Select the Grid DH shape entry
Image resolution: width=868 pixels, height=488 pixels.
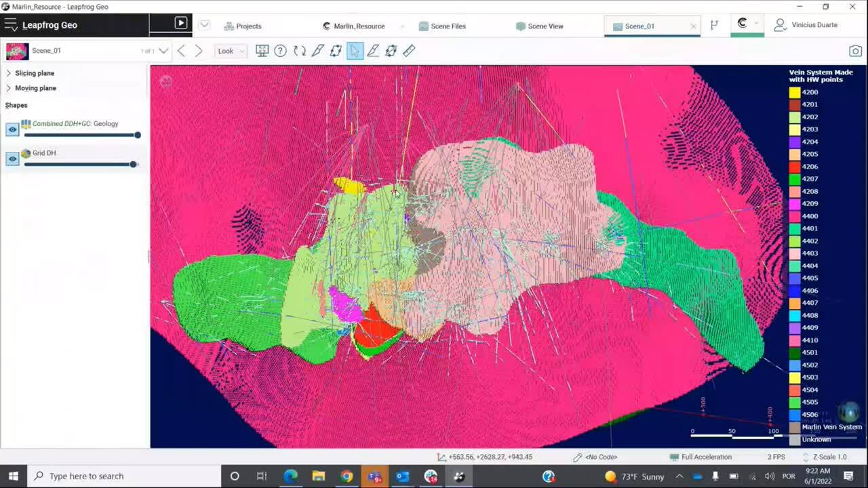[44, 153]
